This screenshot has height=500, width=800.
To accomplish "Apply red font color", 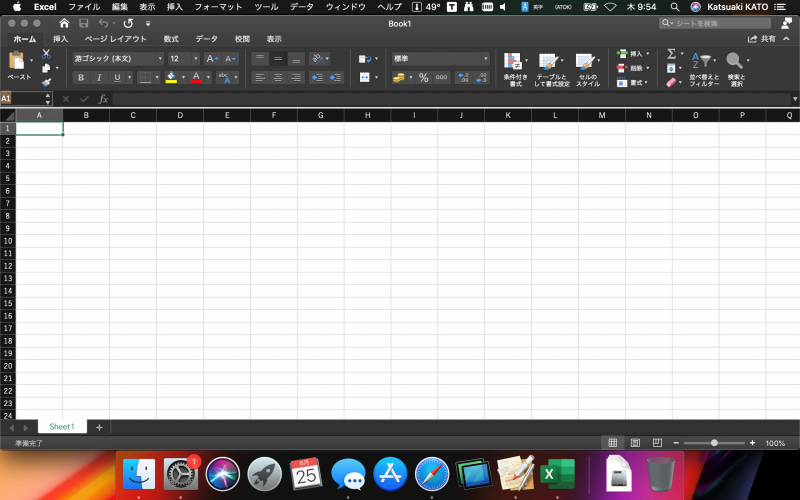I will tap(196, 78).
